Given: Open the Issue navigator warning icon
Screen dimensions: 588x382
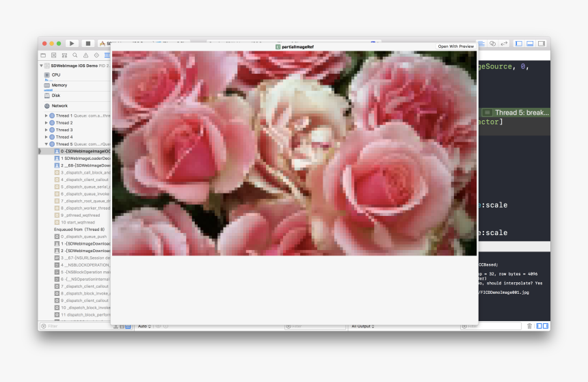Looking at the screenshot, I should point(86,55).
